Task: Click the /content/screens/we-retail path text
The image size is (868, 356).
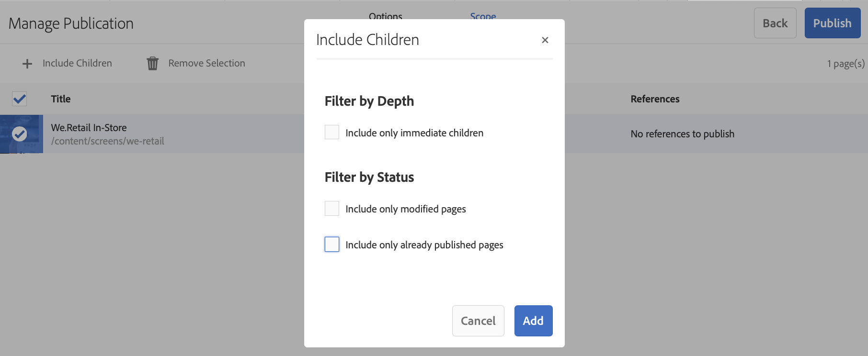Action: tap(108, 141)
